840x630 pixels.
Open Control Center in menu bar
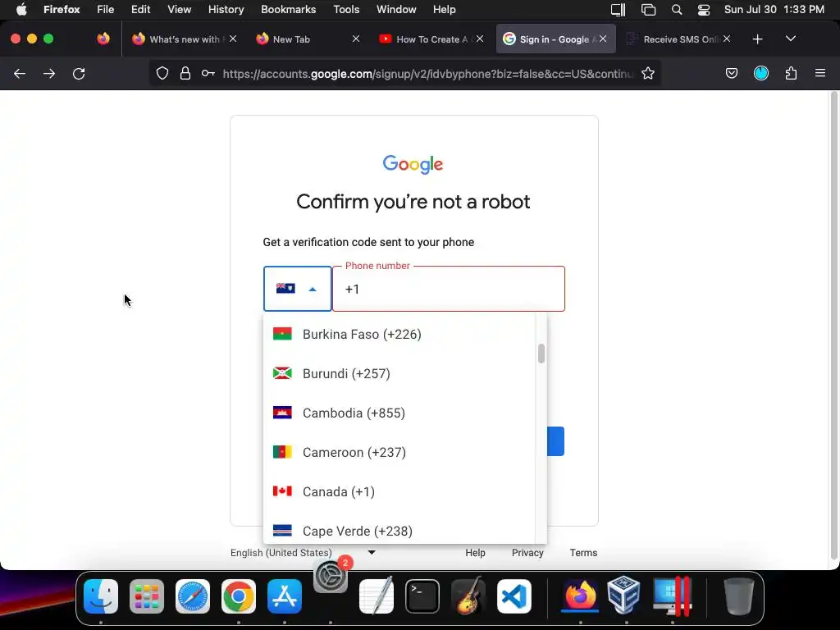tap(703, 10)
